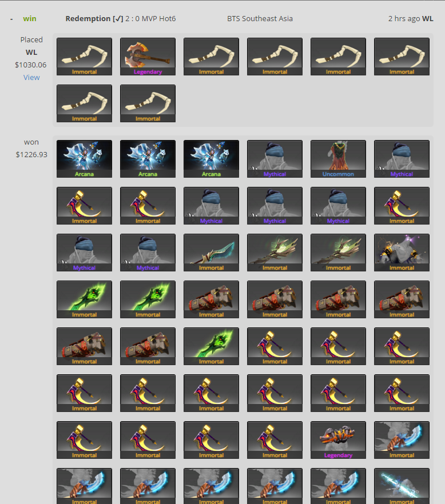Click the first Immortal red gauntlet item
The height and width of the screenshot is (504, 445).
pyautogui.click(x=212, y=299)
